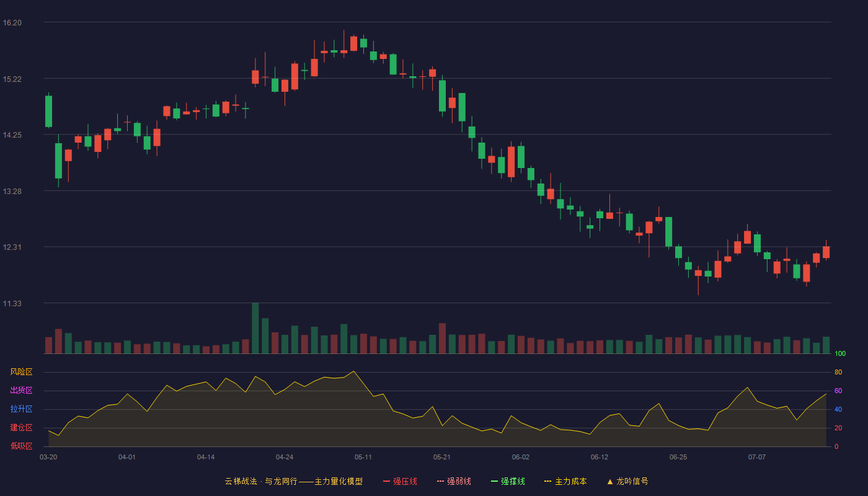Click the 05-11 date label

tap(363, 457)
